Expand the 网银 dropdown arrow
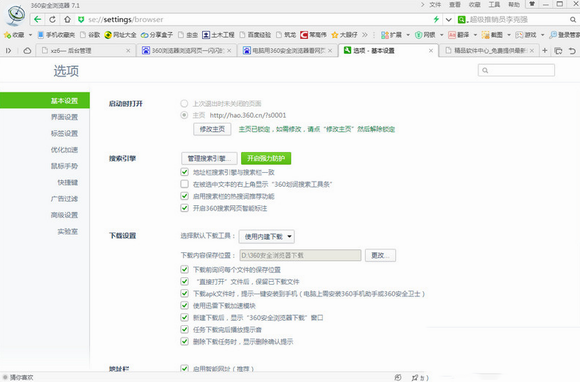 [x=441, y=35]
